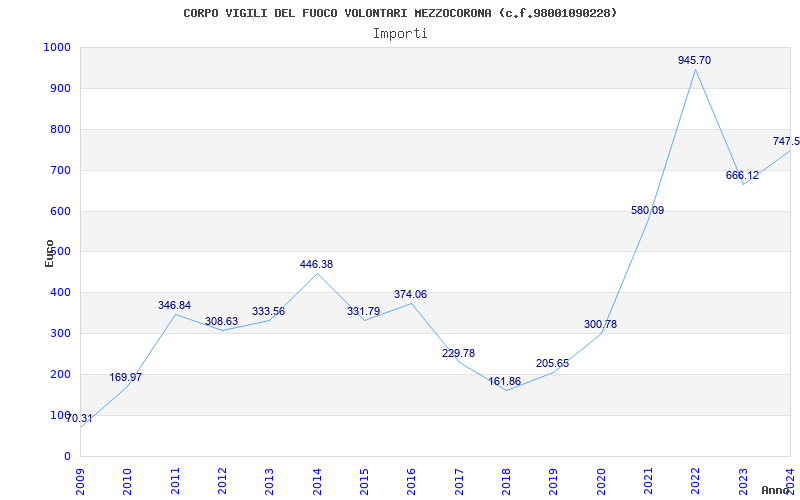Click the 2018 x-axis year label
The width and height of the screenshot is (800, 500).
point(507,482)
